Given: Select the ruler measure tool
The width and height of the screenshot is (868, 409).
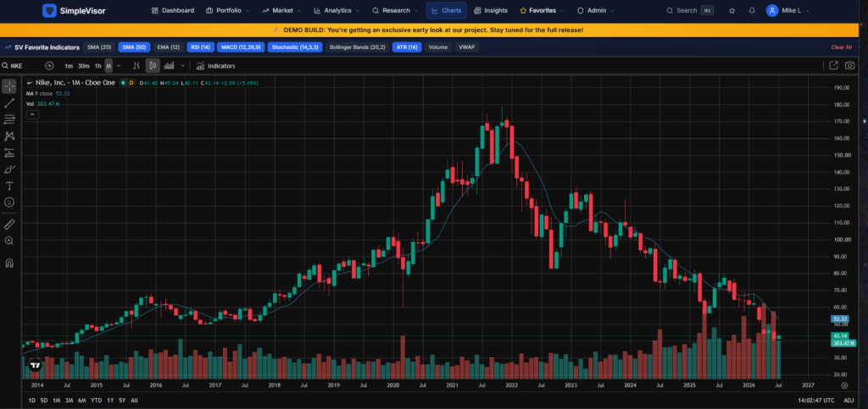Looking at the screenshot, I should click(9, 224).
